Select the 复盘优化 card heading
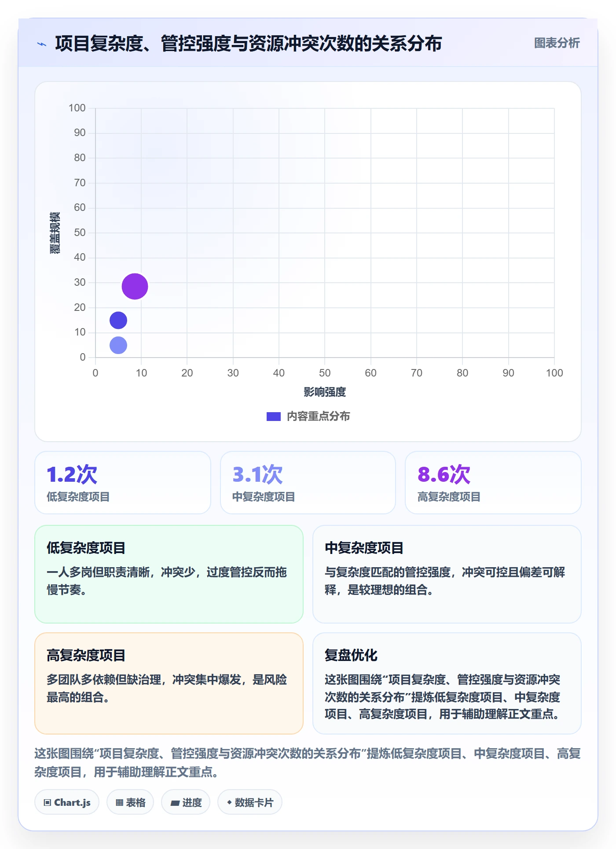The image size is (616, 849). coord(351,655)
